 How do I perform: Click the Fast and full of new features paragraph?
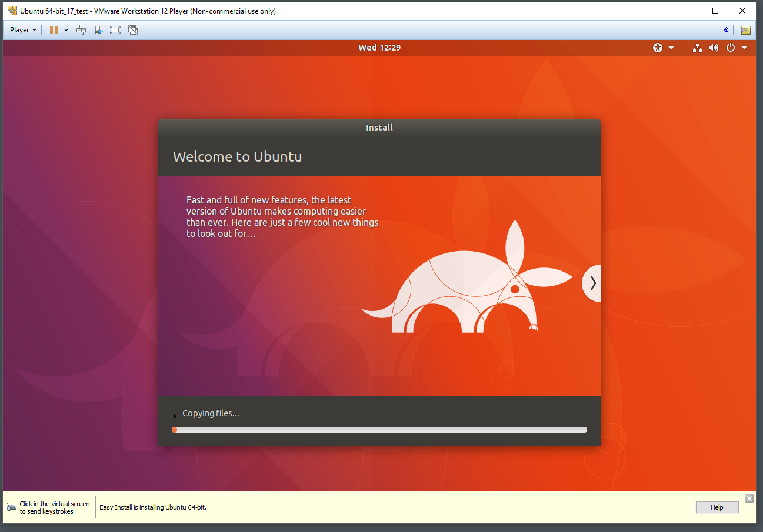click(282, 217)
